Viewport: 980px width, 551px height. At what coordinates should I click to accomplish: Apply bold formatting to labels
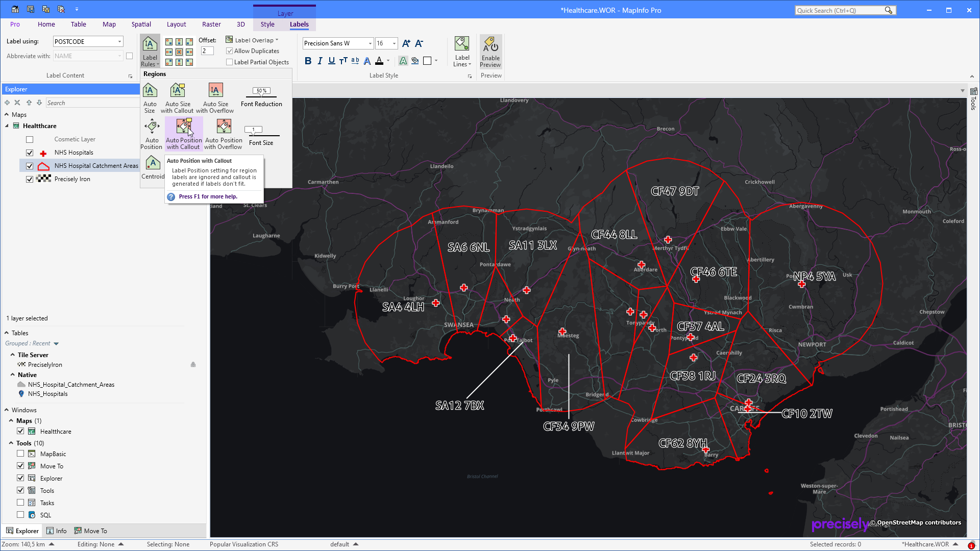[x=308, y=61]
